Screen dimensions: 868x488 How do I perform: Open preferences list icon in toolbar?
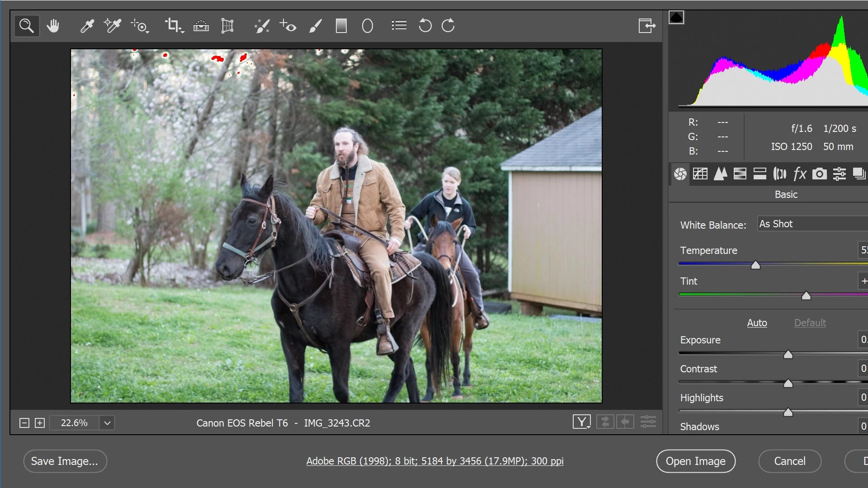click(x=399, y=26)
